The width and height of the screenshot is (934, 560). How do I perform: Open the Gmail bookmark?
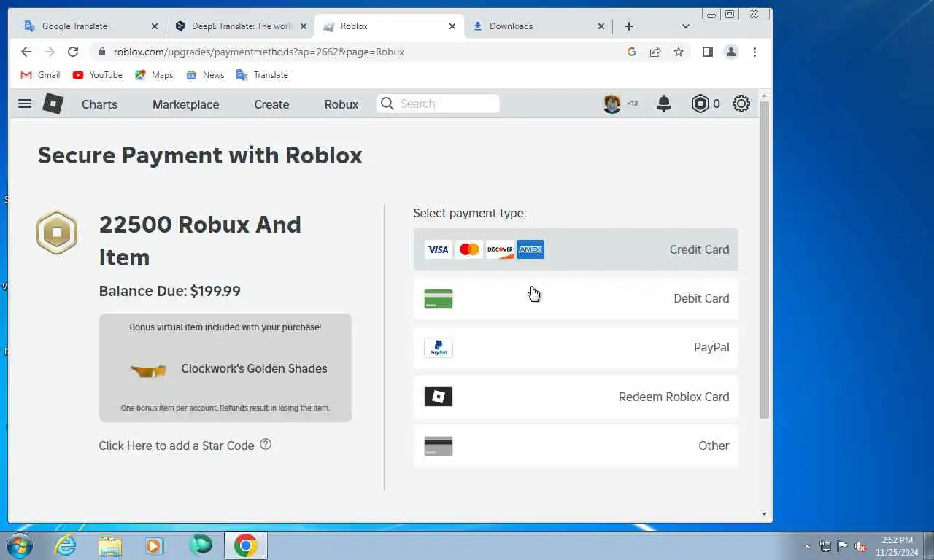click(x=40, y=75)
